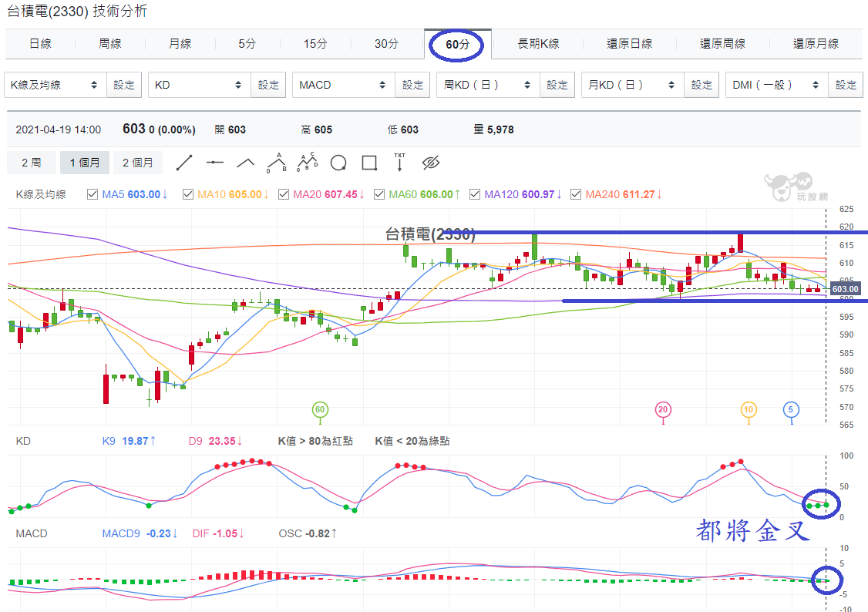Screen dimensions: 868x612
Task: Click the 603.00 current price label
Action: 846,289
